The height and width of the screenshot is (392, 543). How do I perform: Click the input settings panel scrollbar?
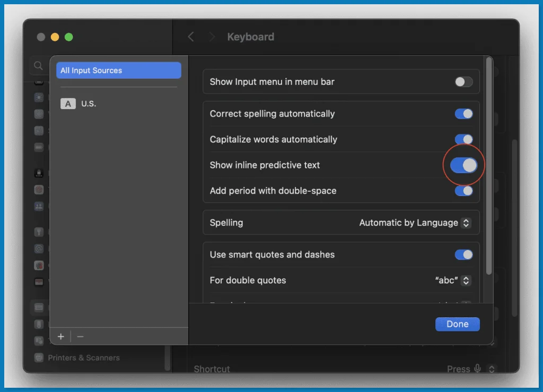488,170
